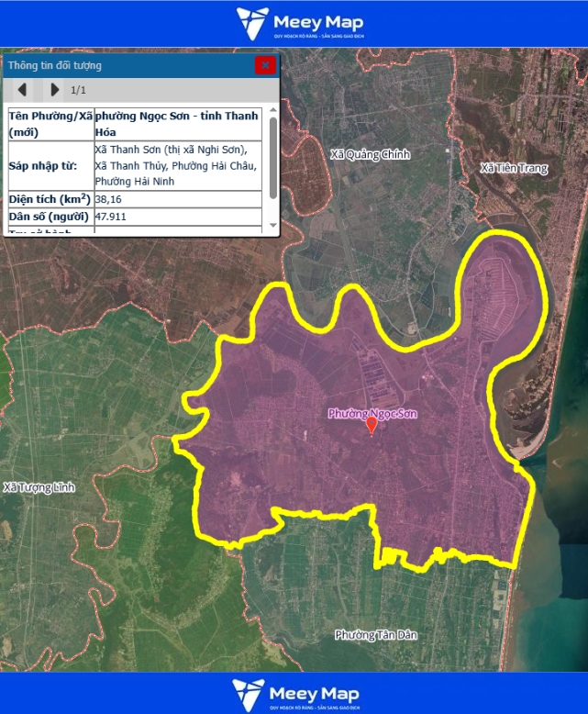The image size is (588, 714).
Task: Click the Tên Phường/Xã (mới) header cell
Action: [50, 124]
